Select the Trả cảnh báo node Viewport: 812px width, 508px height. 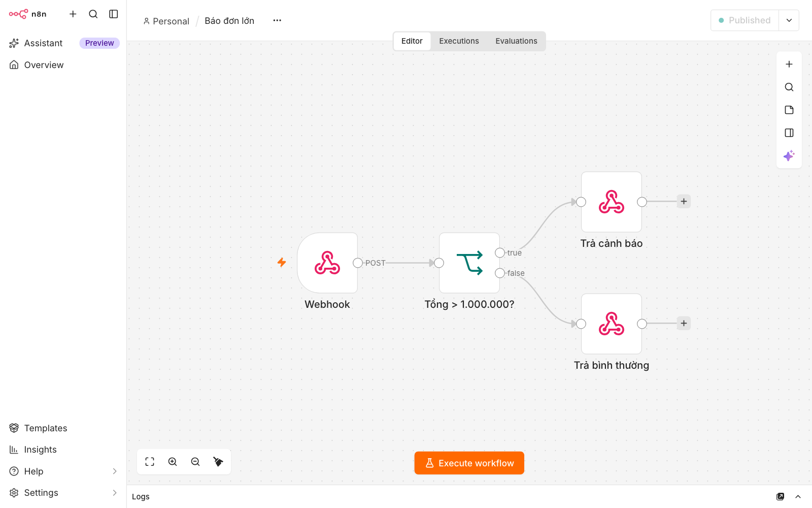612,202
